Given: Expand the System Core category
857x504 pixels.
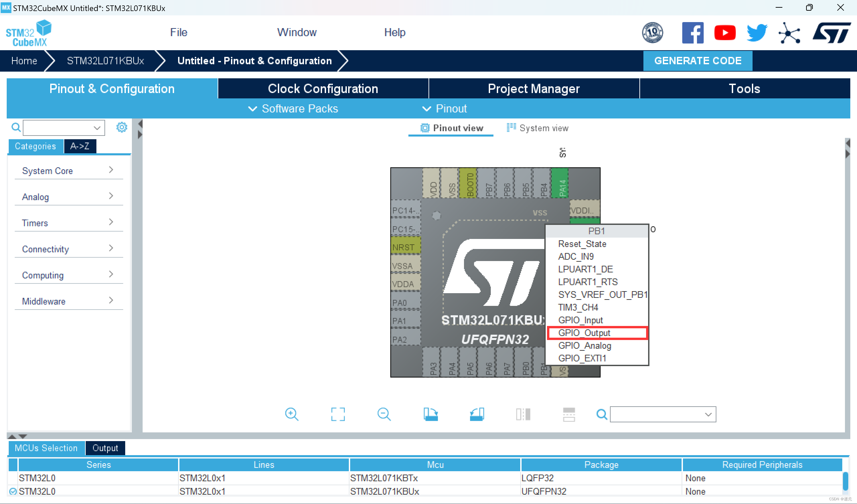Looking at the screenshot, I should coord(68,170).
